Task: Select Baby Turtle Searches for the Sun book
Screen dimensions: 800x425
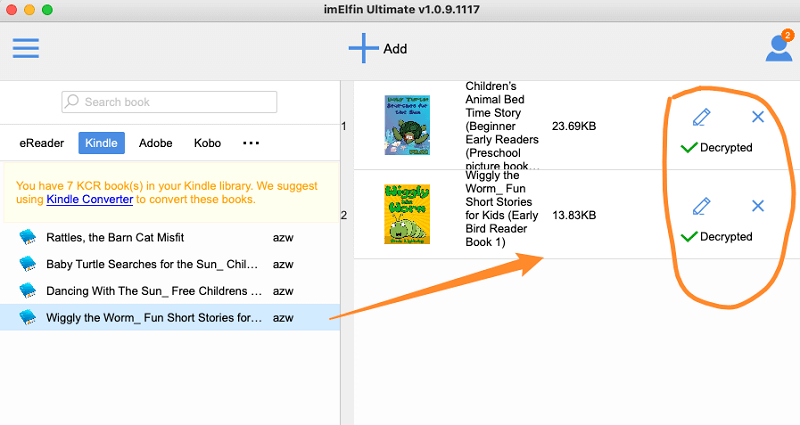Action: pos(170,264)
